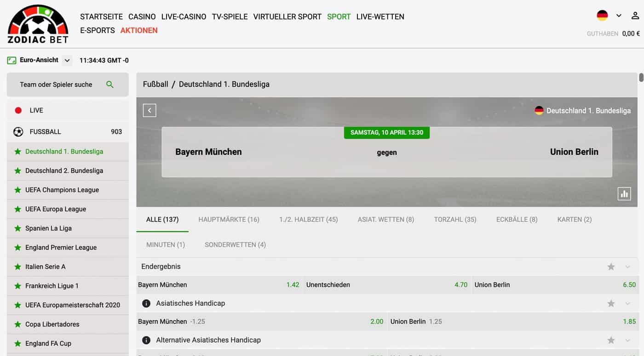Collapse Alternative Asiatisches Handicap chevron
Image resolution: width=644 pixels, height=356 pixels.
click(627, 340)
